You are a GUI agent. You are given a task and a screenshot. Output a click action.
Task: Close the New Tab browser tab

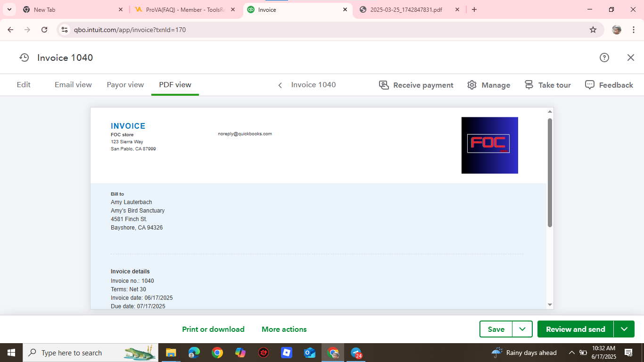121,9
